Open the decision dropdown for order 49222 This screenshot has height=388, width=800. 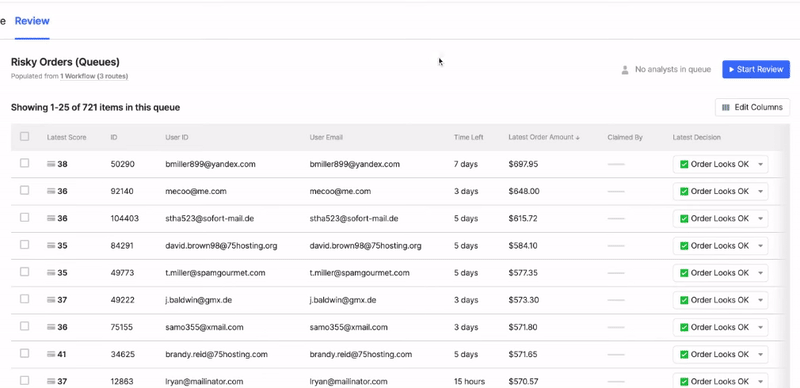pos(720,300)
